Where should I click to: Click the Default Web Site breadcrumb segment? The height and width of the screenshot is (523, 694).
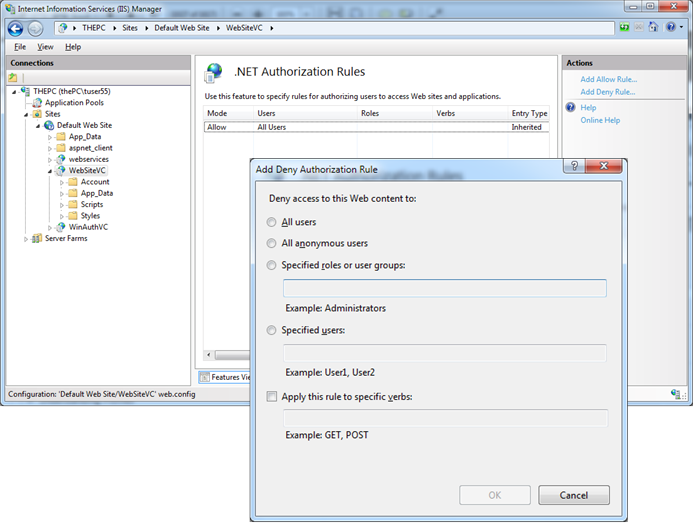pyautogui.click(x=182, y=28)
